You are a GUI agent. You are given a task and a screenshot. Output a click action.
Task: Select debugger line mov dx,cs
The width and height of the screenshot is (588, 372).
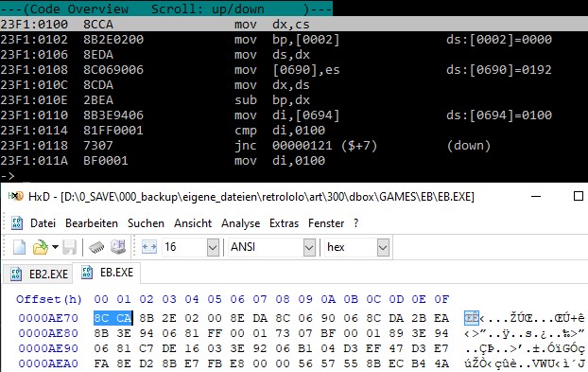[294, 24]
